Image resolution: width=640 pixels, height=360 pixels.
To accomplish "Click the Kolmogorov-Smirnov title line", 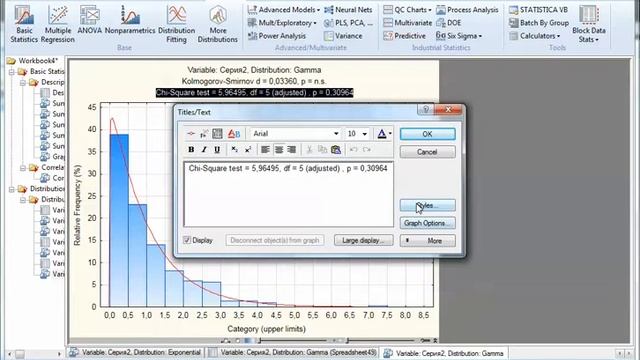I will coord(254,81).
